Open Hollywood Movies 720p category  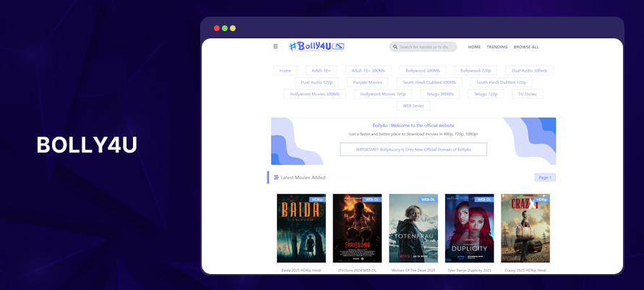[383, 94]
